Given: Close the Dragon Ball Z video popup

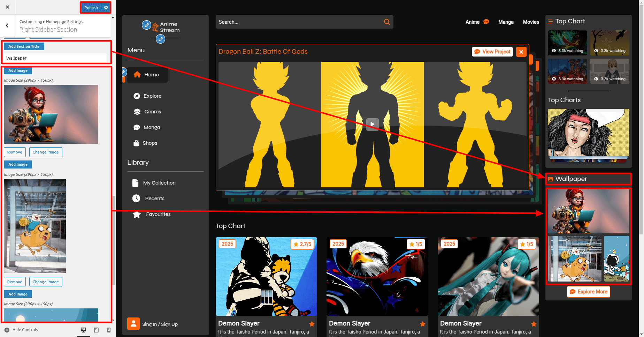Looking at the screenshot, I should 521,52.
